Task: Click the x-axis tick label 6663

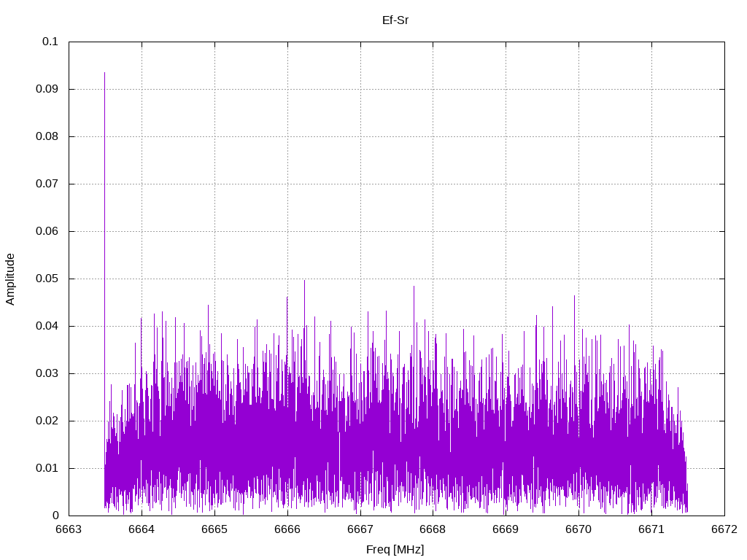Action: [x=69, y=529]
